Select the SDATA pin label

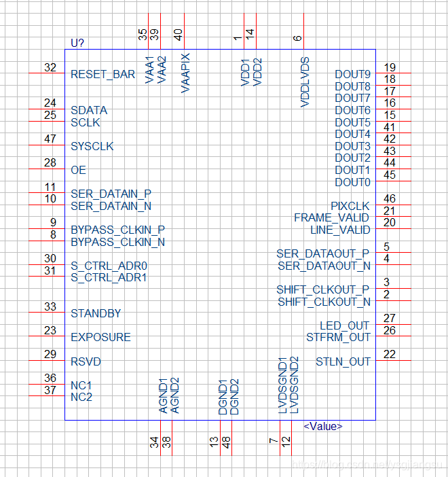pos(89,110)
